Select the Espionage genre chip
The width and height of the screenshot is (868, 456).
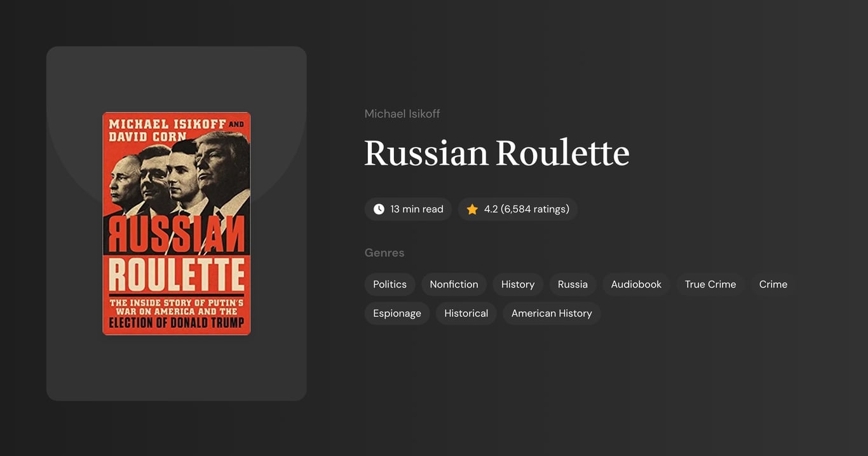tap(397, 313)
